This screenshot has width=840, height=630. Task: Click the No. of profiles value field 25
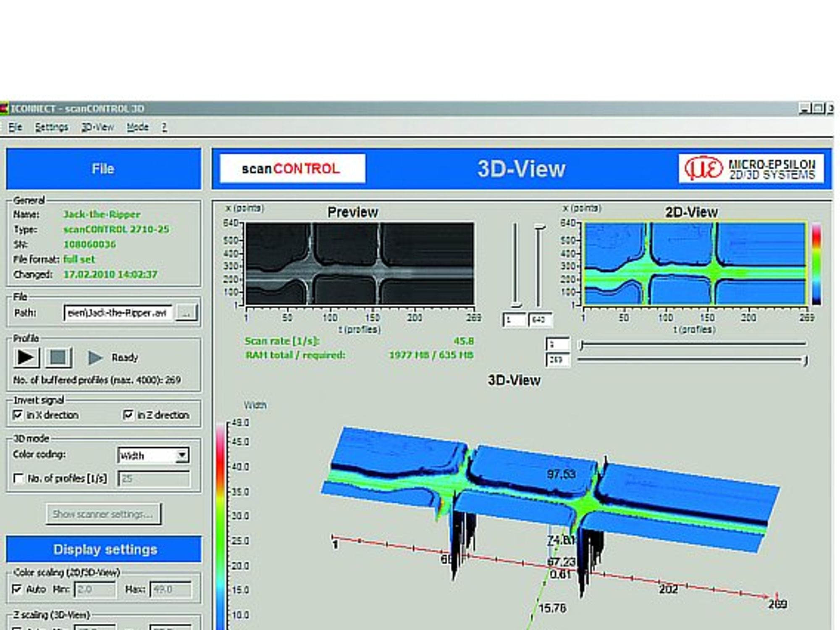coord(154,479)
